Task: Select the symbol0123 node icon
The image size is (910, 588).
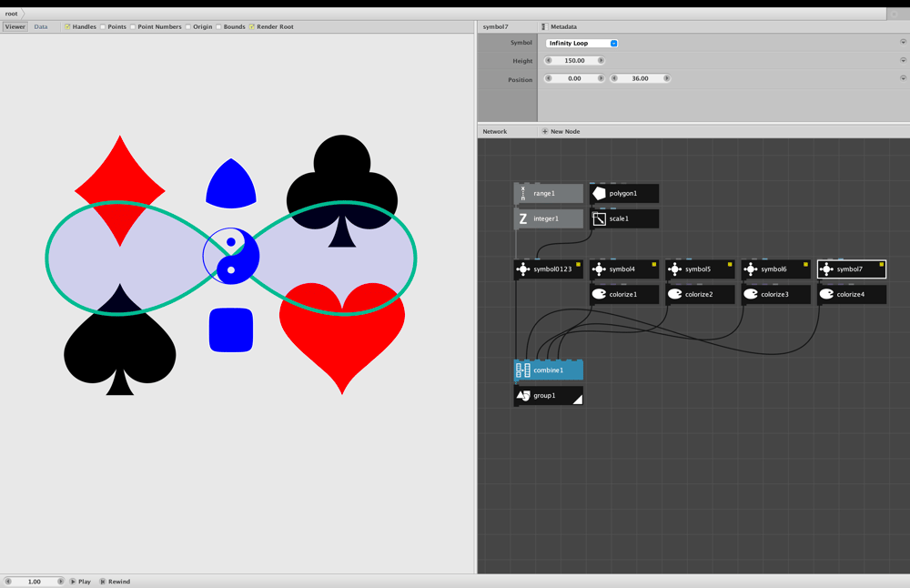Action: 523,269
